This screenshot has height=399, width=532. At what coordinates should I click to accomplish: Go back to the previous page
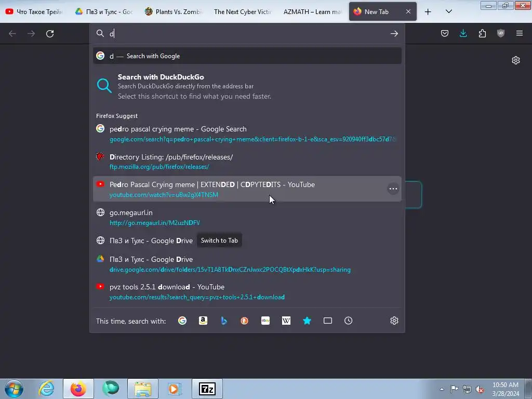12,34
